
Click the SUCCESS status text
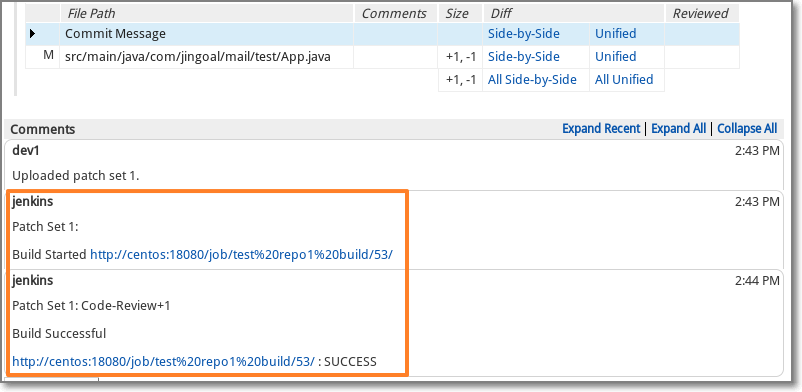(350, 362)
